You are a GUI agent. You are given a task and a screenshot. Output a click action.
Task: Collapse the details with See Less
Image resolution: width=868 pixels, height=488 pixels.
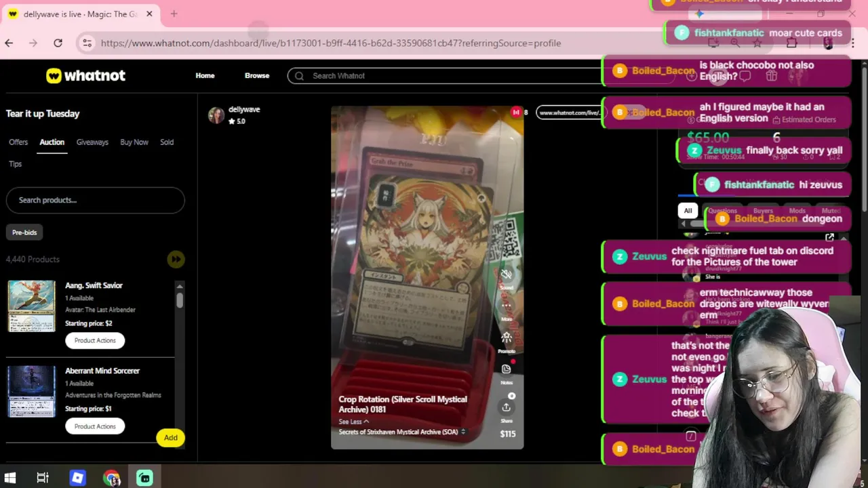(x=353, y=422)
